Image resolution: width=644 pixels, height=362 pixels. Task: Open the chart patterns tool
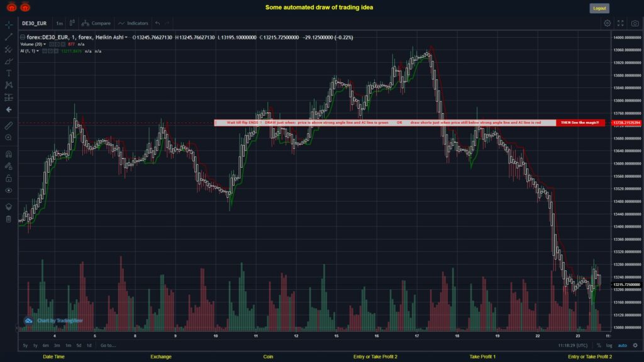tap(9, 85)
